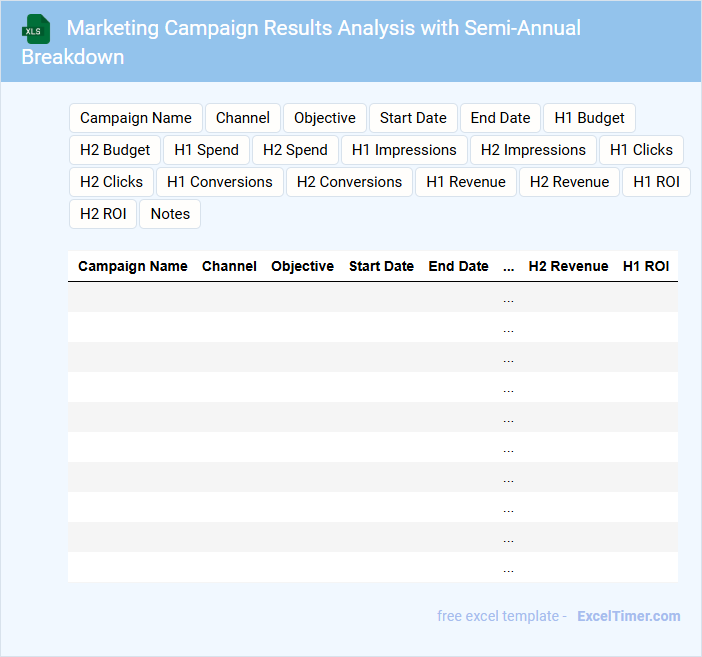This screenshot has height=657, width=702.
Task: Click the green XLS file icon
Action: tap(36, 29)
